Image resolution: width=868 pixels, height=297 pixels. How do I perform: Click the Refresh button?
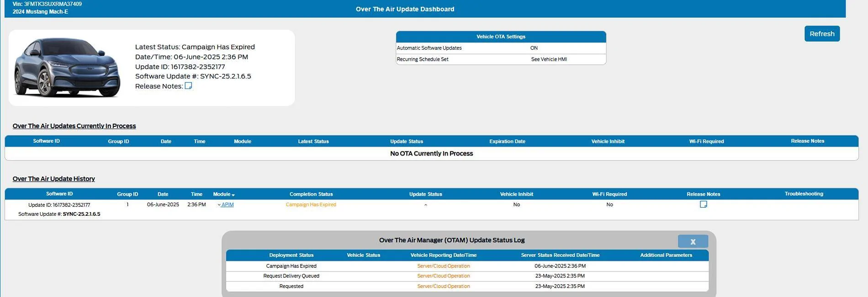[x=822, y=34]
